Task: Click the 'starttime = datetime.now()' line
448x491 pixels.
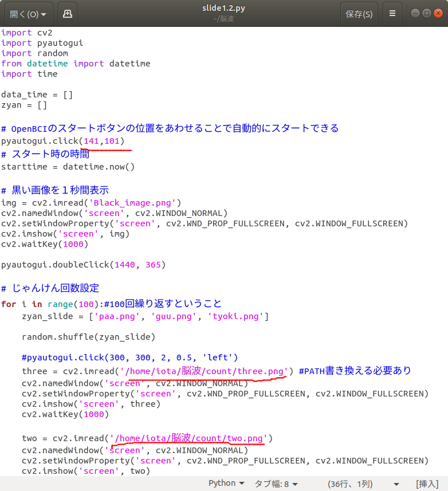Action: click(68, 167)
